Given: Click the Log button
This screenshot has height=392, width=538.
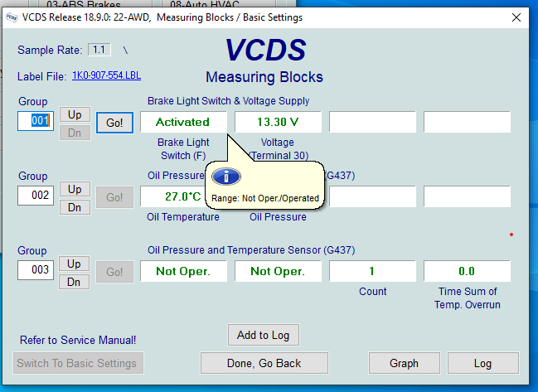Looking at the screenshot, I should point(482,363).
